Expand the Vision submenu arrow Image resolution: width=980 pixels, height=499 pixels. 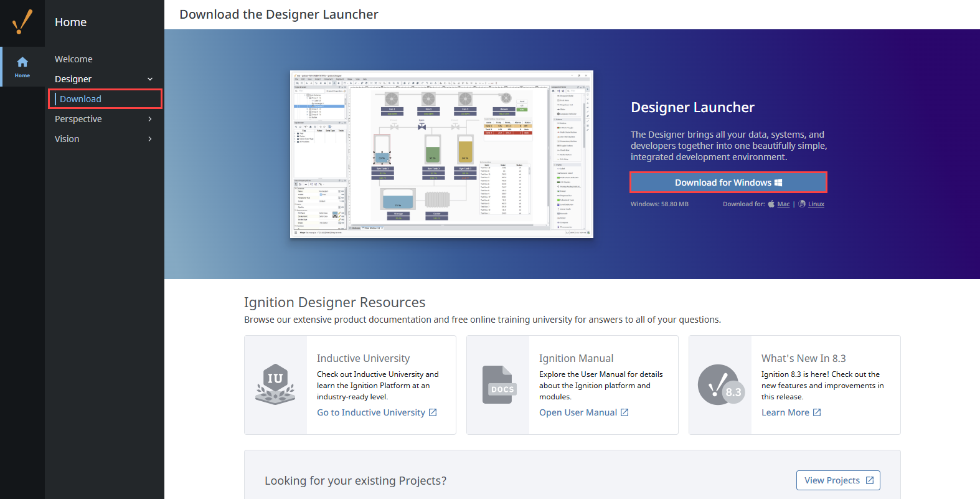150,139
